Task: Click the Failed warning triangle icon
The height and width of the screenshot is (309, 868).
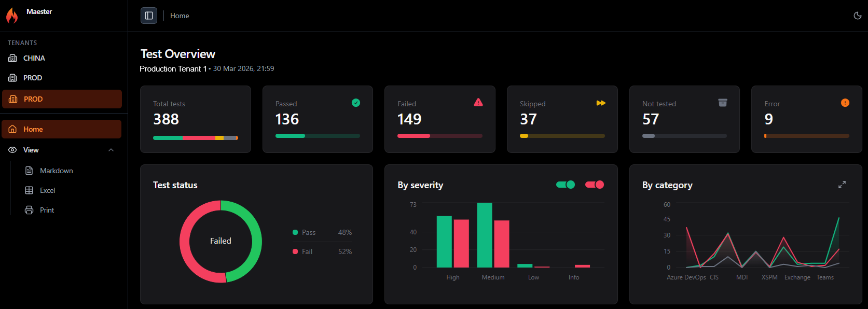Action: point(478,103)
